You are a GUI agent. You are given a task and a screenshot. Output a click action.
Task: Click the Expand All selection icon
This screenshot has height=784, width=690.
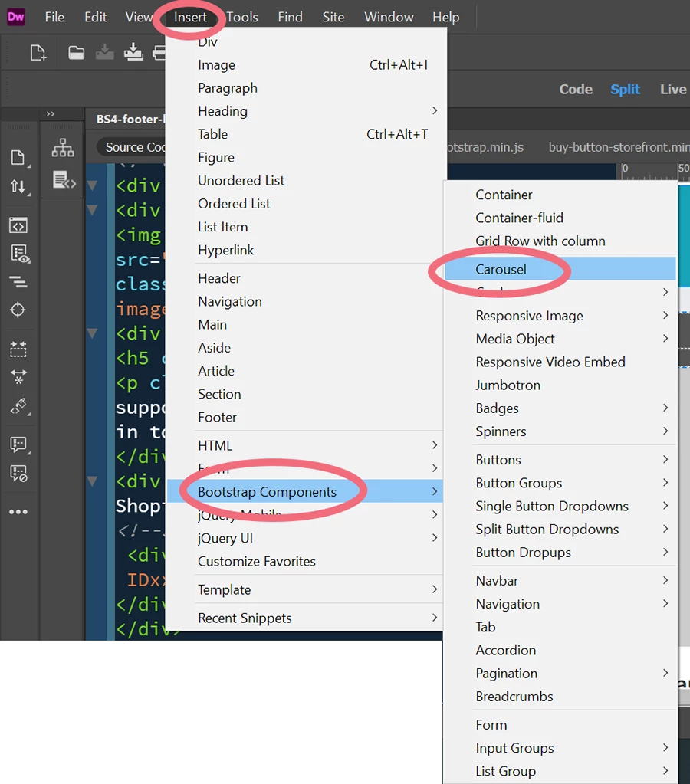tap(18, 349)
